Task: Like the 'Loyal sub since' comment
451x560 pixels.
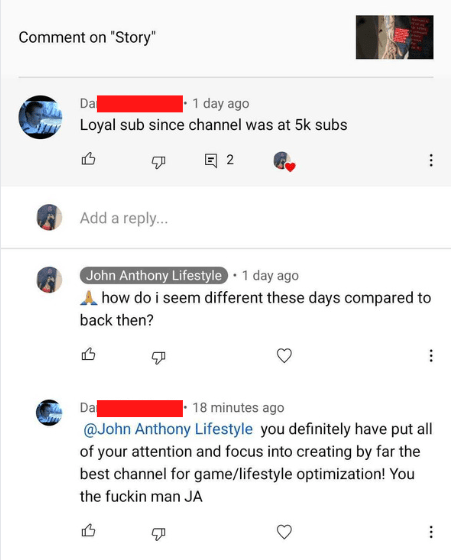Action: pos(88,159)
